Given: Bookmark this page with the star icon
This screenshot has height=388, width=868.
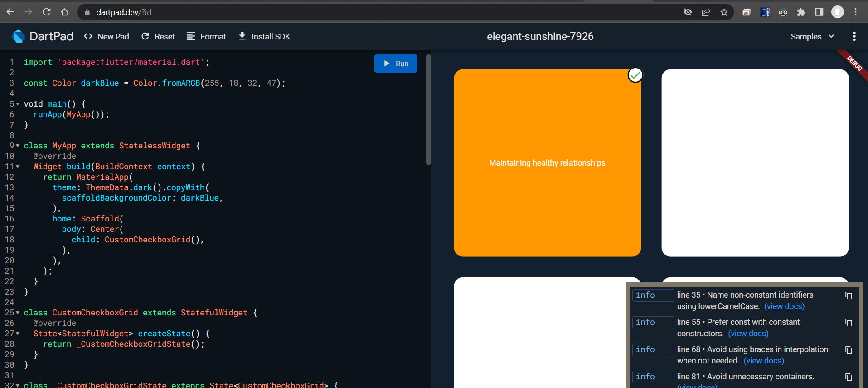Looking at the screenshot, I should [724, 12].
